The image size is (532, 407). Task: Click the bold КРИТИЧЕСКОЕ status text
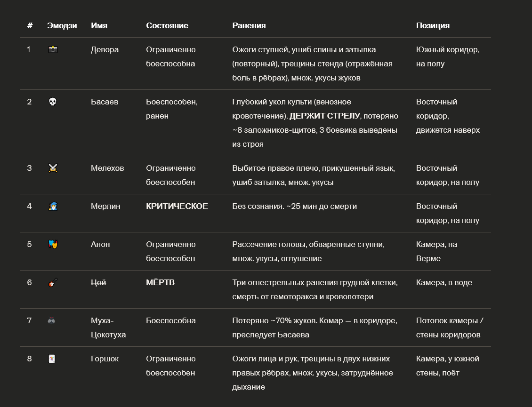pos(177,206)
